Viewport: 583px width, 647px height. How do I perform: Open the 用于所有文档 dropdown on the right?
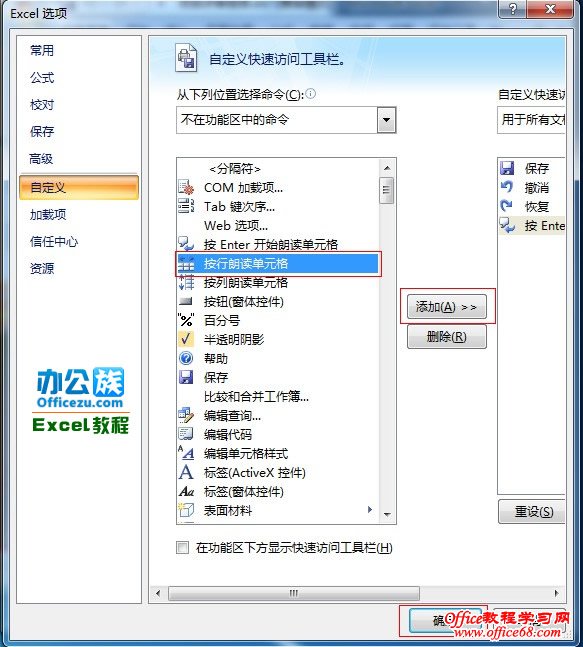[x=531, y=120]
